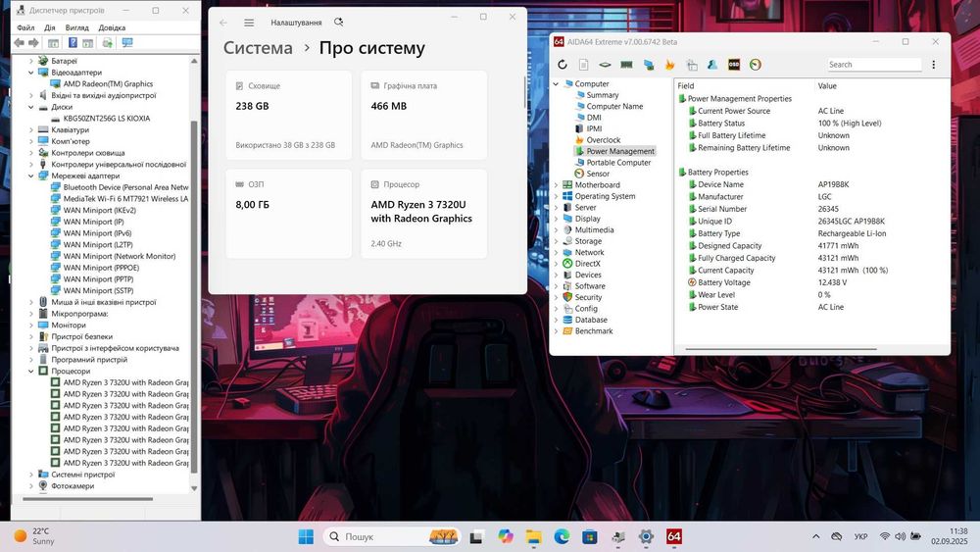Show hidden tray icons chevron
This screenshot has height=552, width=980.
[x=816, y=536]
